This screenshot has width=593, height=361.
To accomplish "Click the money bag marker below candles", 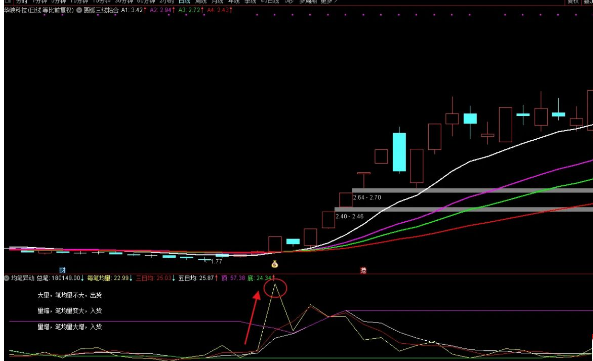I will click(x=275, y=264).
